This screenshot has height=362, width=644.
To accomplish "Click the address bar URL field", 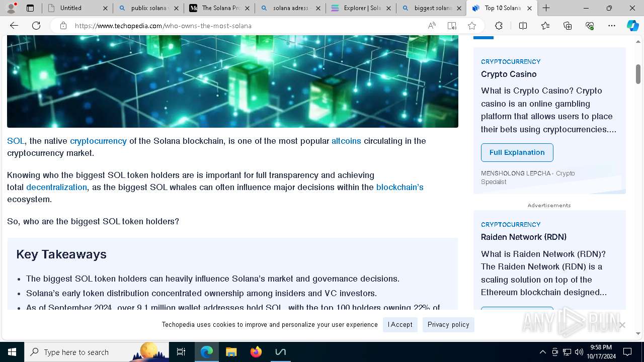I will click(247, 26).
